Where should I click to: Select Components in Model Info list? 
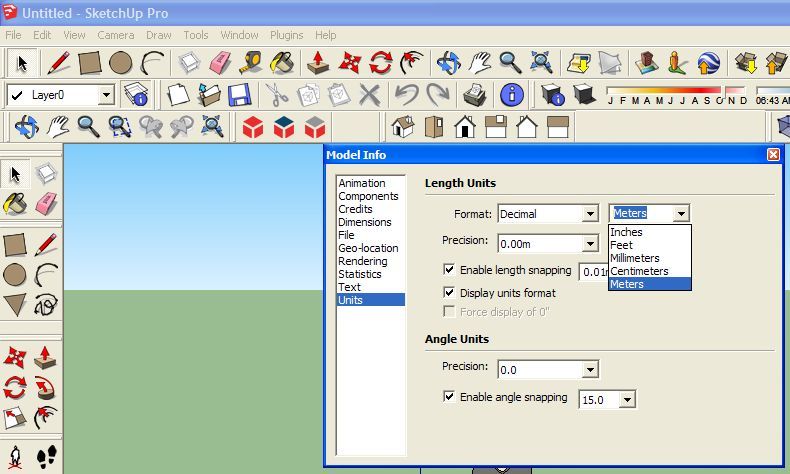(x=370, y=196)
